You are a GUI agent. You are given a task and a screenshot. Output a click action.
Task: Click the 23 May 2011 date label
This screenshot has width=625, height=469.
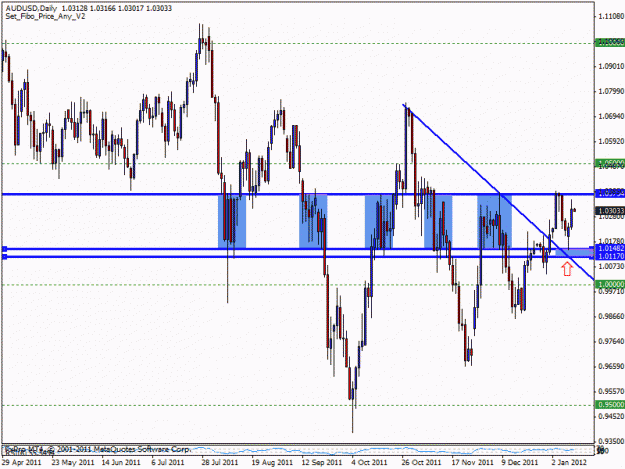(x=73, y=462)
